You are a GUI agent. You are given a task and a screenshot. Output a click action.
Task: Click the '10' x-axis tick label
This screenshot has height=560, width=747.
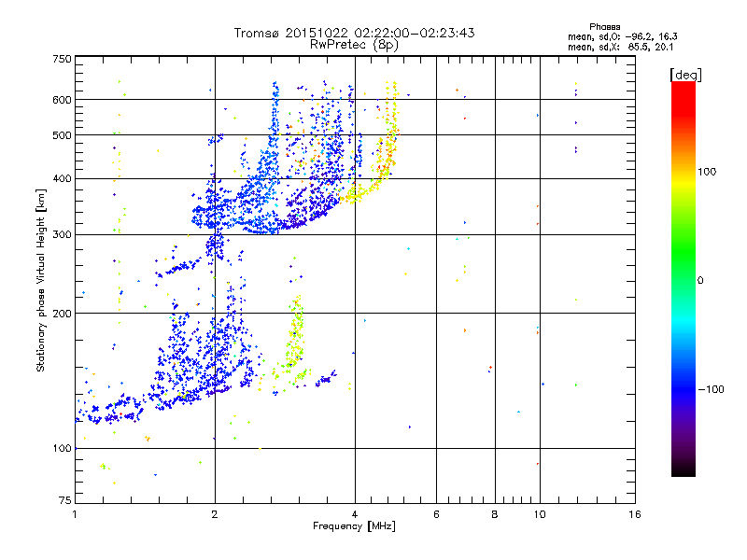(540, 514)
